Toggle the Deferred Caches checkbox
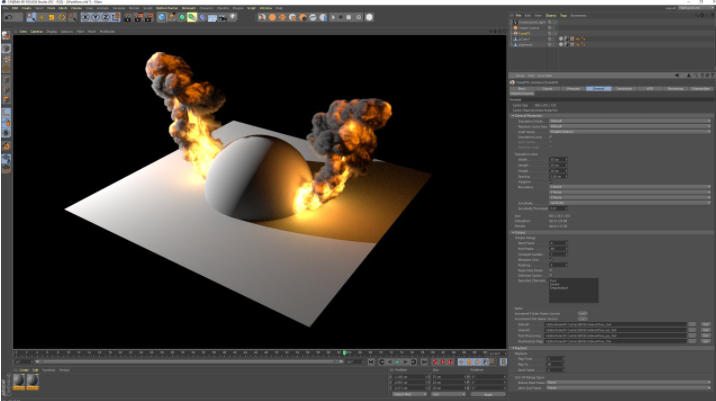Viewport: 716px width, 401px height. tap(550, 275)
